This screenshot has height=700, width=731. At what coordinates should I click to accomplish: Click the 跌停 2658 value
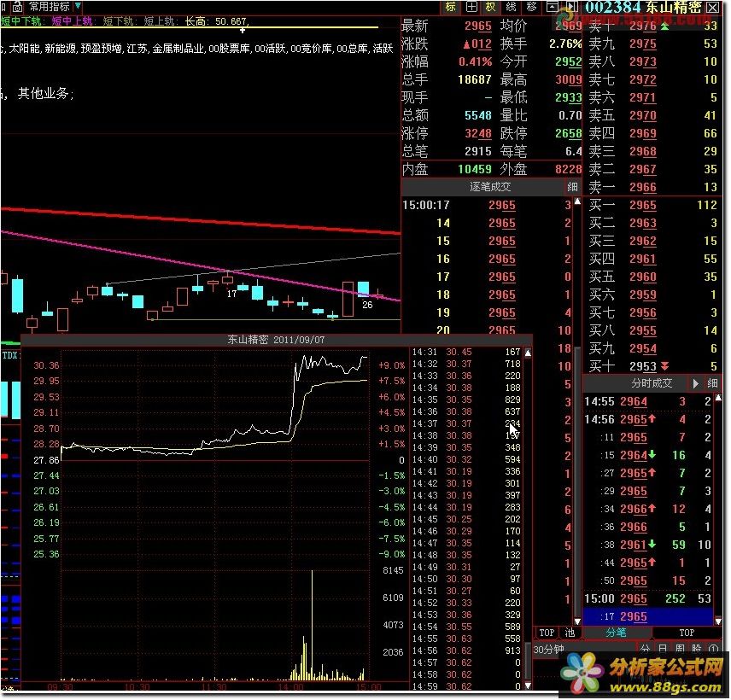click(x=568, y=134)
